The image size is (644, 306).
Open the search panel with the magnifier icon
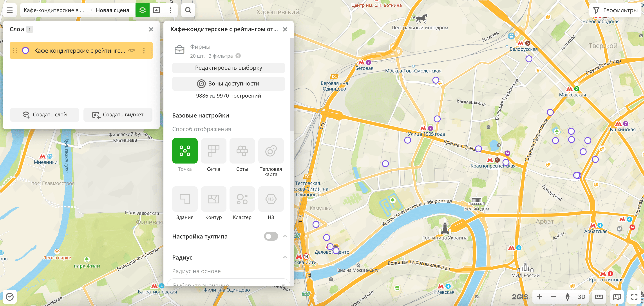coord(188,10)
